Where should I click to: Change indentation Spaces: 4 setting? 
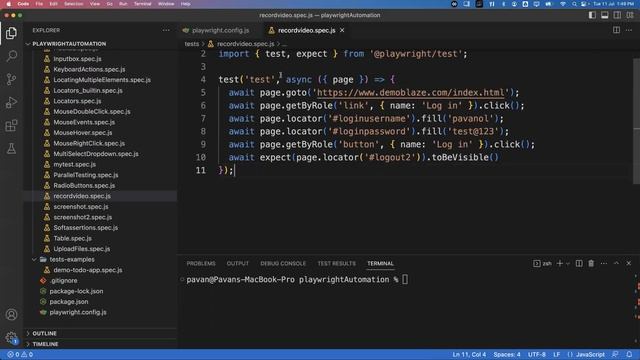pyautogui.click(x=507, y=355)
